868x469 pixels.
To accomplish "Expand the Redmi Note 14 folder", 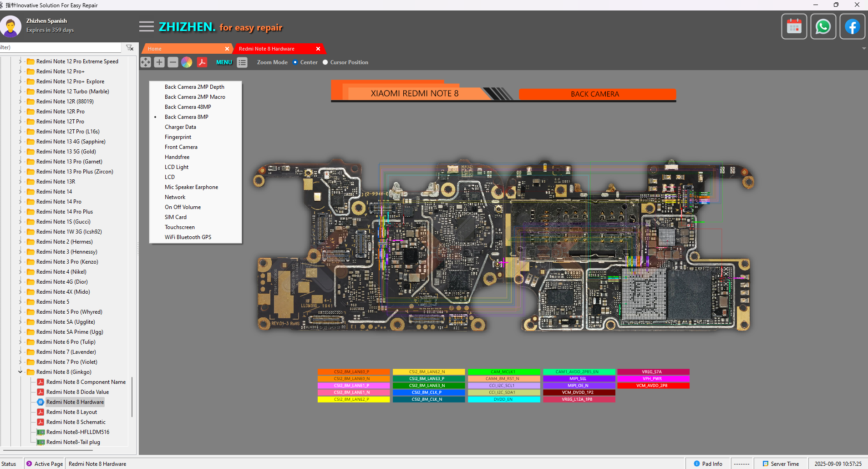I will point(20,192).
